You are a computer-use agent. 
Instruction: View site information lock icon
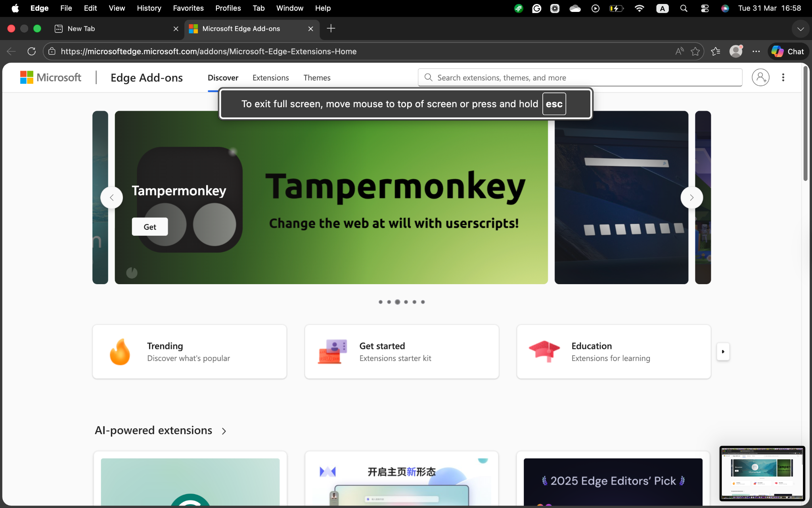point(52,52)
